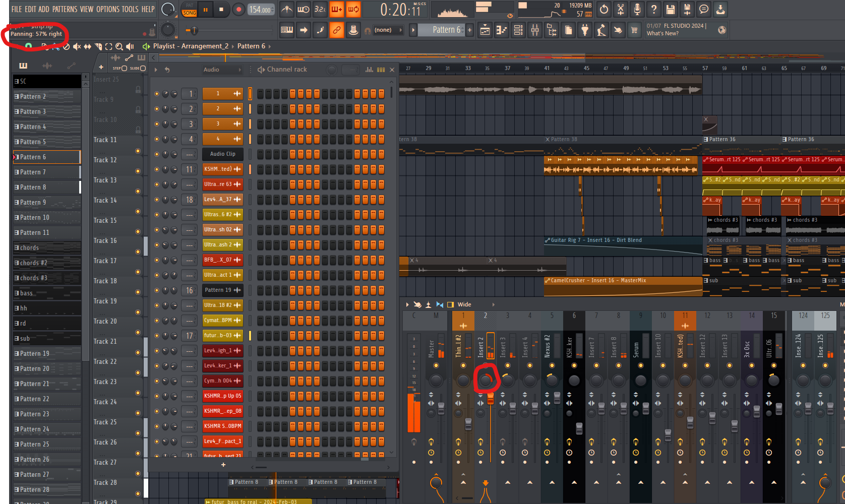Open the piano roll view icon
Screen dimensions: 845x504
(502, 30)
